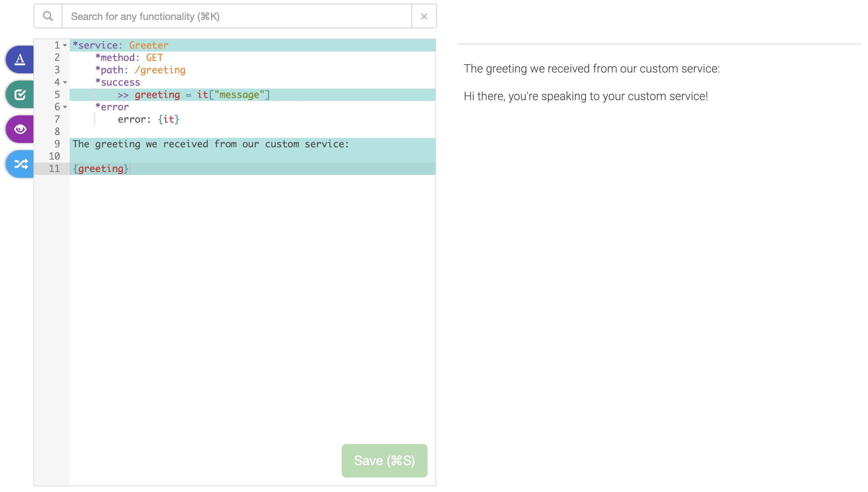Select the 'A' text formatting sidebar tool

[20, 59]
